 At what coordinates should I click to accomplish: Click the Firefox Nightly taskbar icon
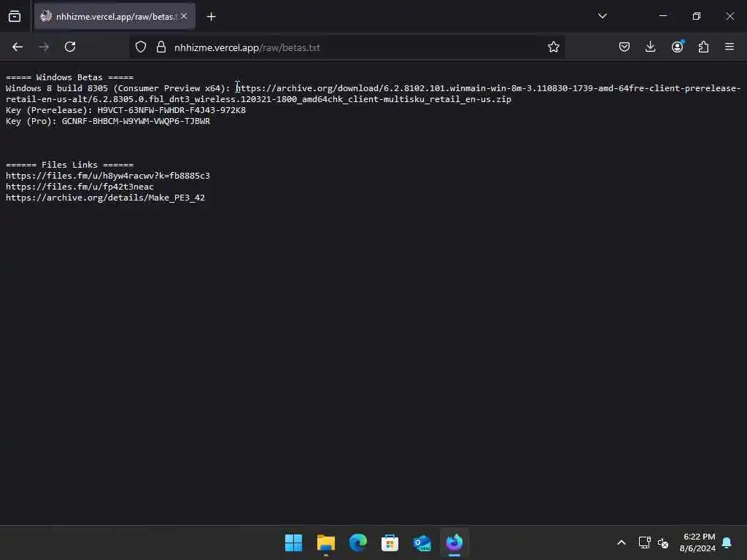[x=454, y=542]
